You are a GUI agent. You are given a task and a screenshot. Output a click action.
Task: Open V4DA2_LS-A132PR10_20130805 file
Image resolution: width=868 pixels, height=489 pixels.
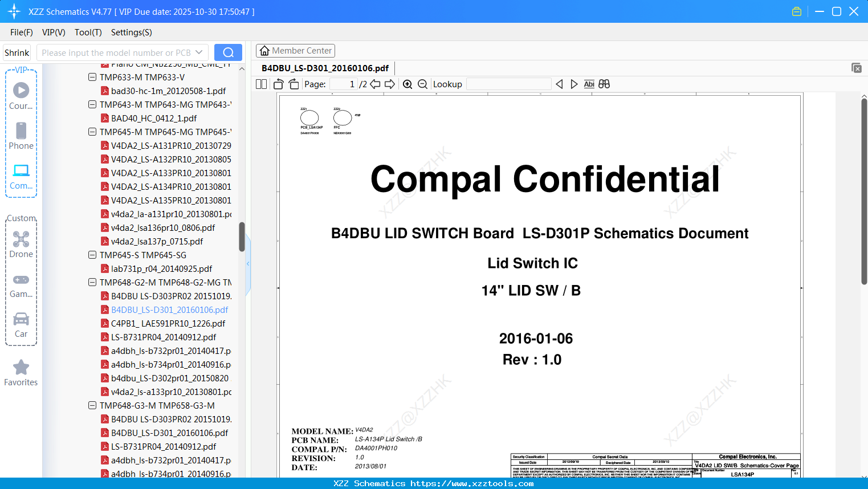tap(171, 159)
